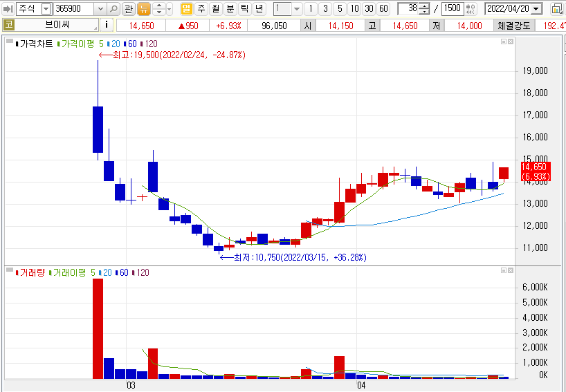Select the 30 interval button
The image size is (566, 392).
point(369,9)
